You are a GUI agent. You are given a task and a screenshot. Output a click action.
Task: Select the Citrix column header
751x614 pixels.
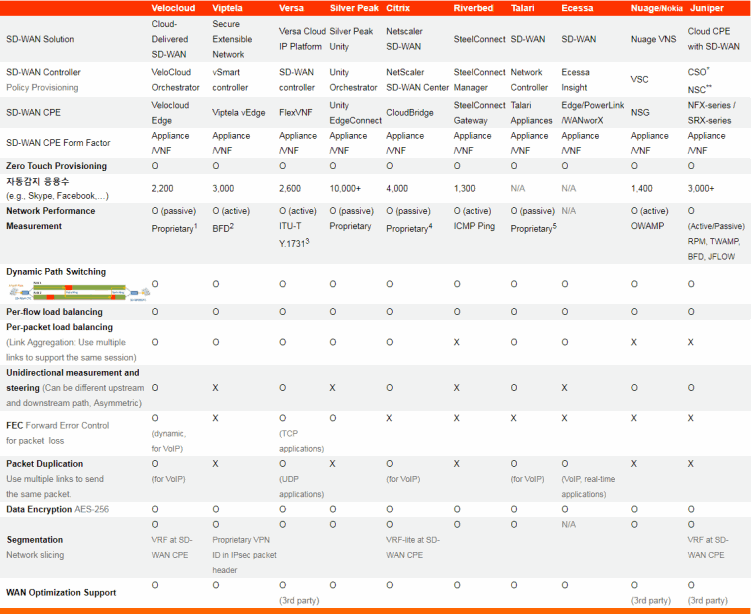[x=399, y=8]
